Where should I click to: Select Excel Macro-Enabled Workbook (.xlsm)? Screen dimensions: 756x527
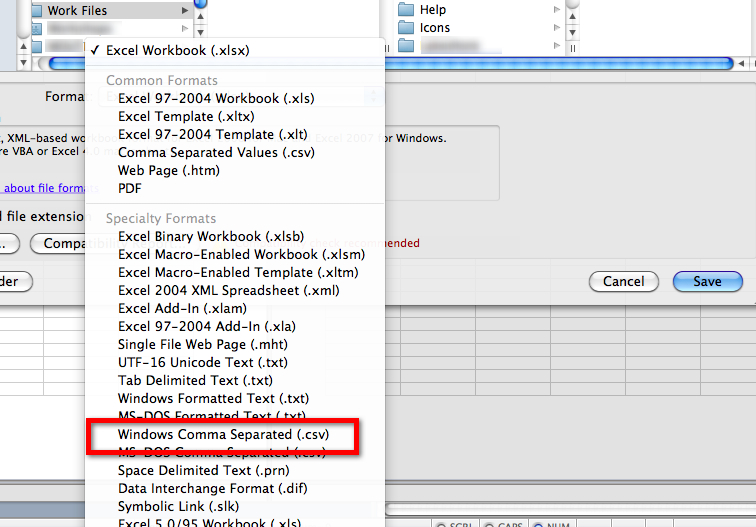coord(241,254)
